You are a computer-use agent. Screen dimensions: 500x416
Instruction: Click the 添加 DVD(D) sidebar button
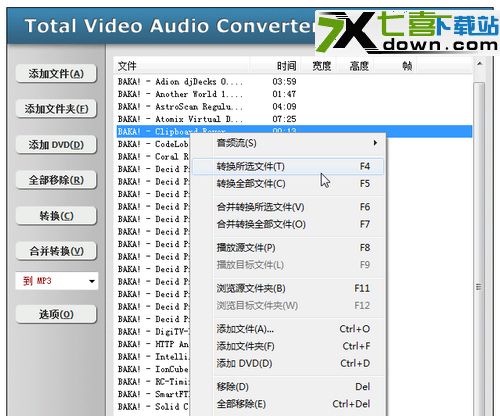pyautogui.click(x=56, y=144)
